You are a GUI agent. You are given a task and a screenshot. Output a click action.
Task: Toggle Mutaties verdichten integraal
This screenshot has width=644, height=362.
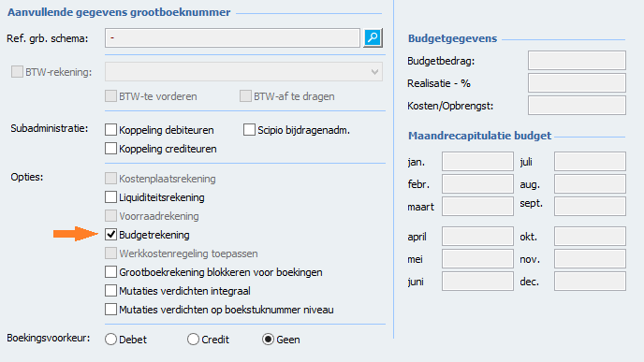110,291
